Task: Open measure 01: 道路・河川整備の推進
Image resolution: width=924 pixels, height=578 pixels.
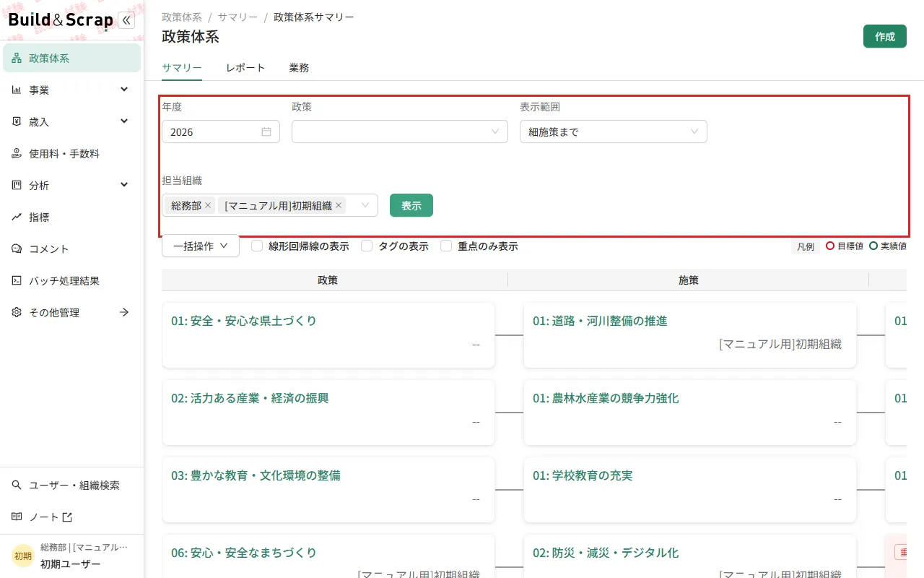Action: [600, 321]
